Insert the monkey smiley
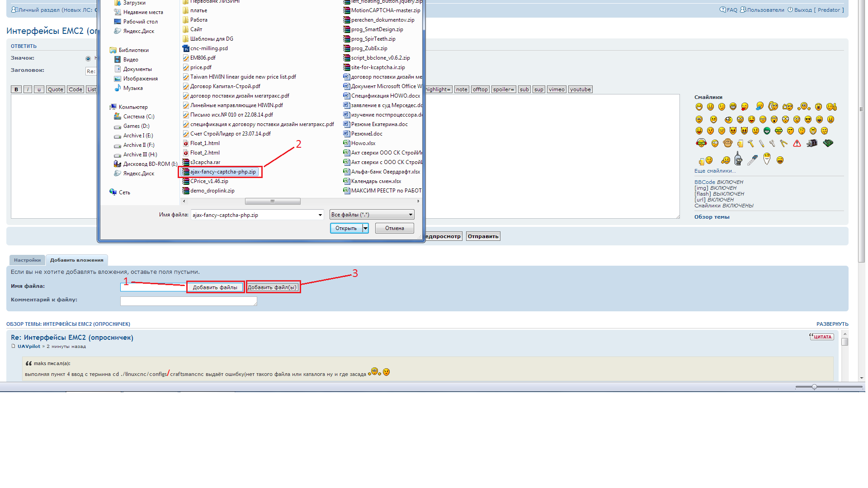This screenshot has height=488, width=868. coord(727,143)
